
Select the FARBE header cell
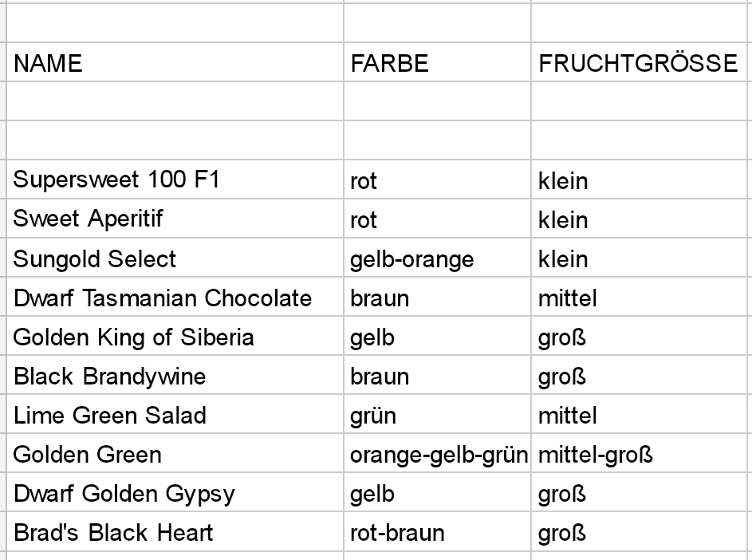click(x=437, y=62)
